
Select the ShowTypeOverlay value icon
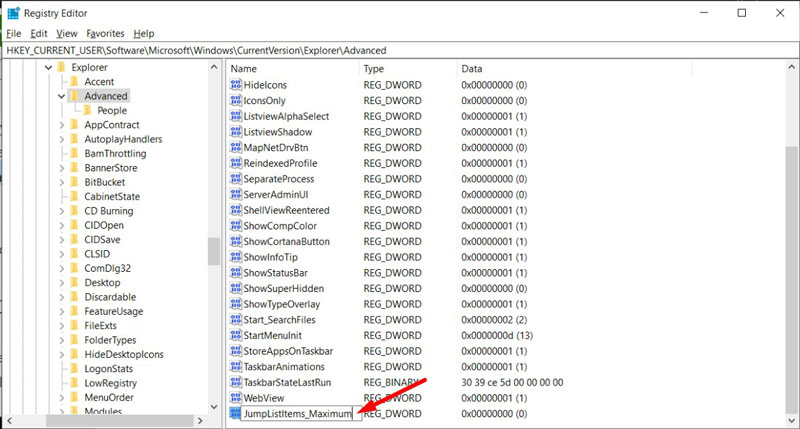235,304
